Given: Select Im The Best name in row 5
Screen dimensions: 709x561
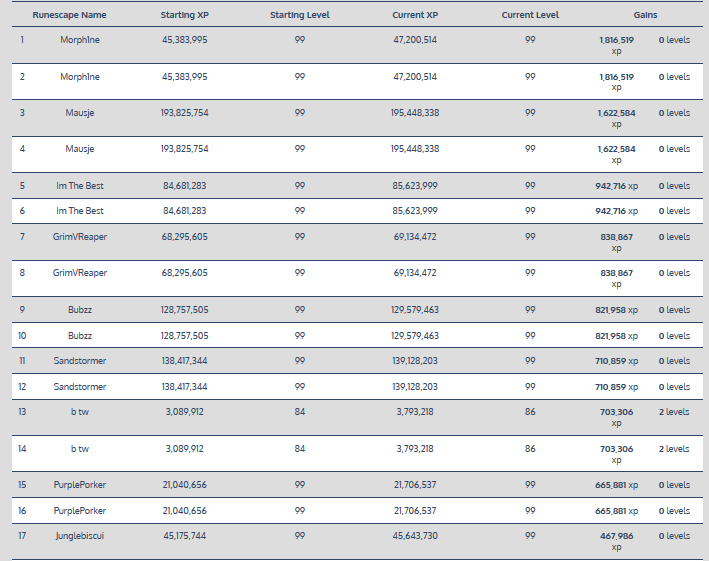Looking at the screenshot, I should tap(80, 185).
